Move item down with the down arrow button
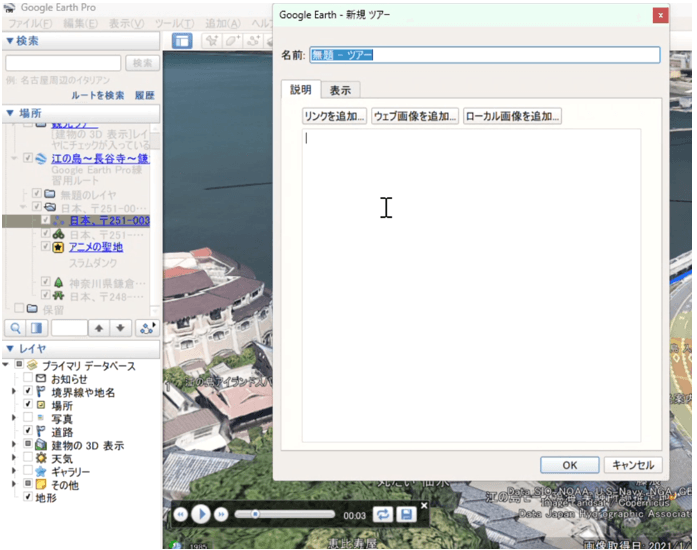 120,328
